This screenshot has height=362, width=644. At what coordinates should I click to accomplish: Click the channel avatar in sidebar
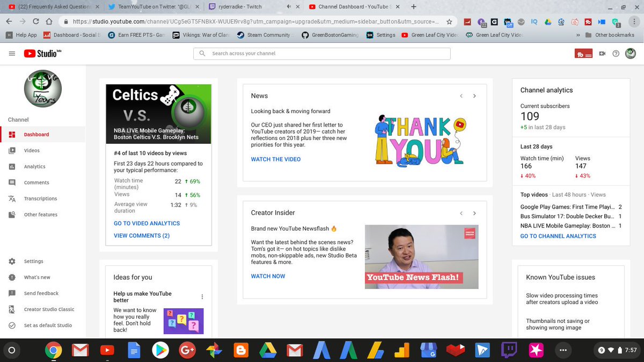43,88
